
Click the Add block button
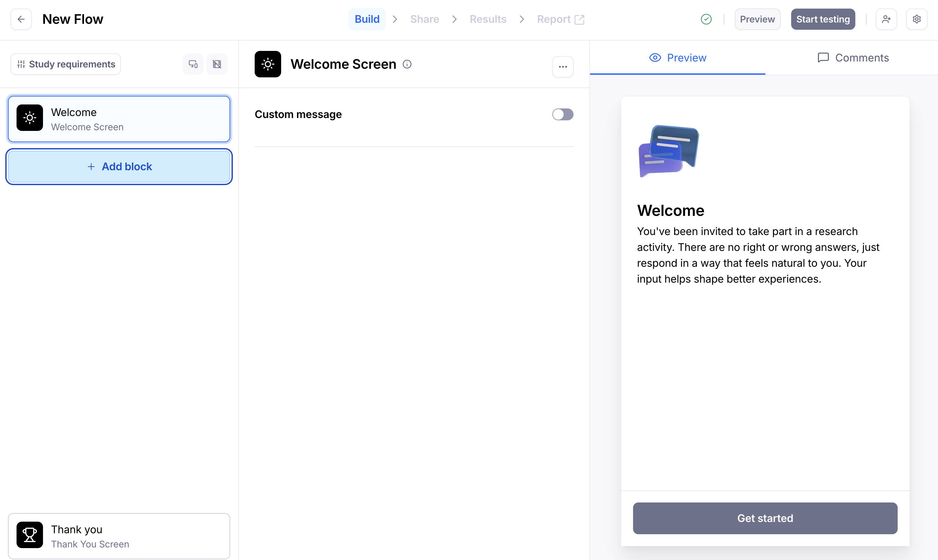click(119, 166)
